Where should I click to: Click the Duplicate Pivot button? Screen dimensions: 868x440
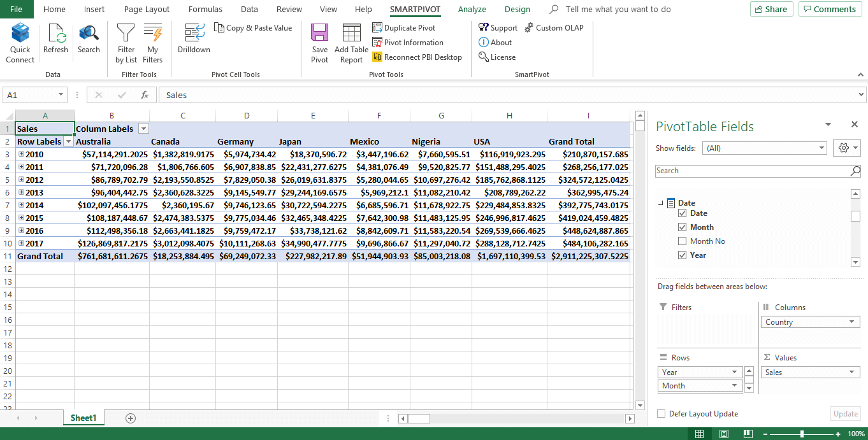[x=409, y=27]
